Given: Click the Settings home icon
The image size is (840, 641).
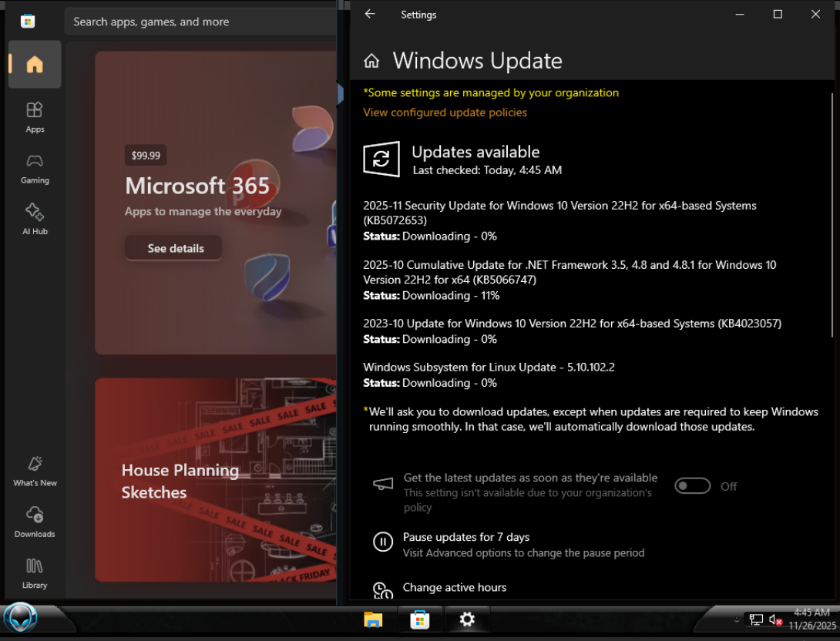Looking at the screenshot, I should point(371,61).
